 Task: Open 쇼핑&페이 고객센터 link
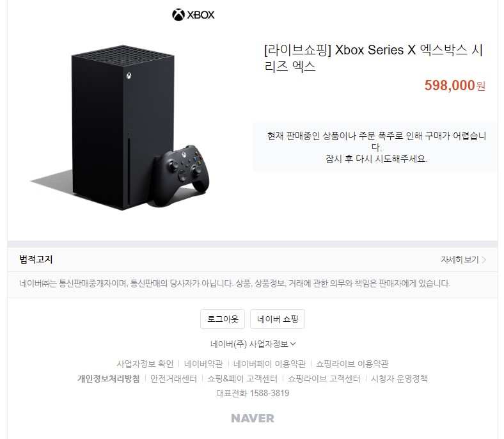pyautogui.click(x=242, y=379)
